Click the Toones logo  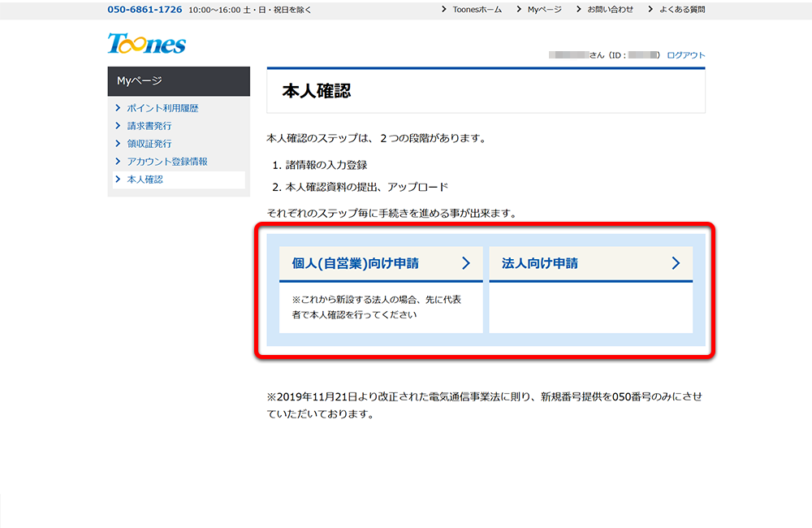[x=147, y=44]
